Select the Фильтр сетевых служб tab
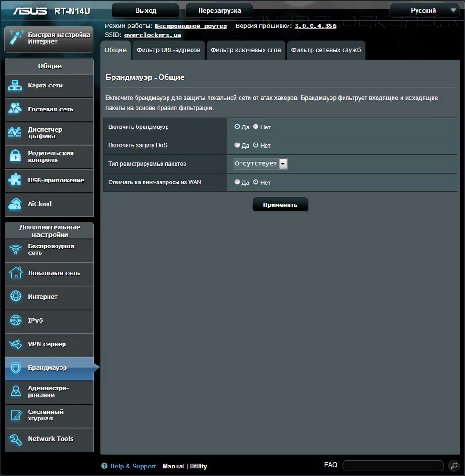The width and height of the screenshot is (465, 476). (326, 50)
